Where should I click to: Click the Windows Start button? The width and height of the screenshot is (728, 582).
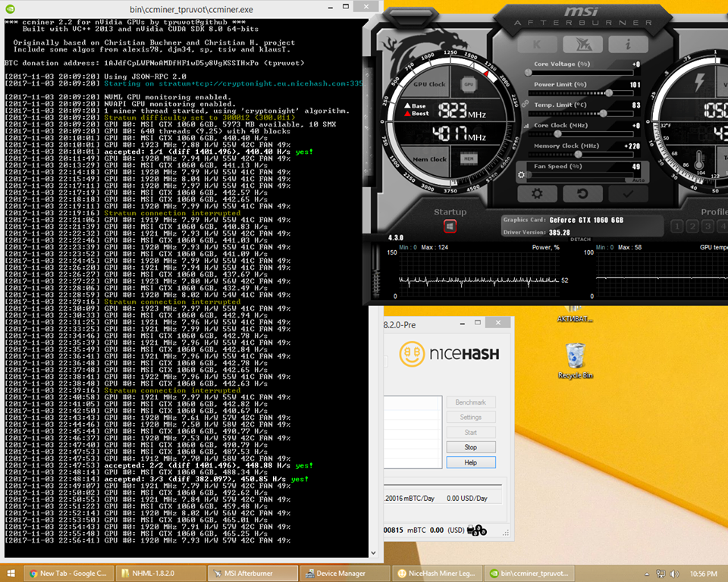(11, 573)
